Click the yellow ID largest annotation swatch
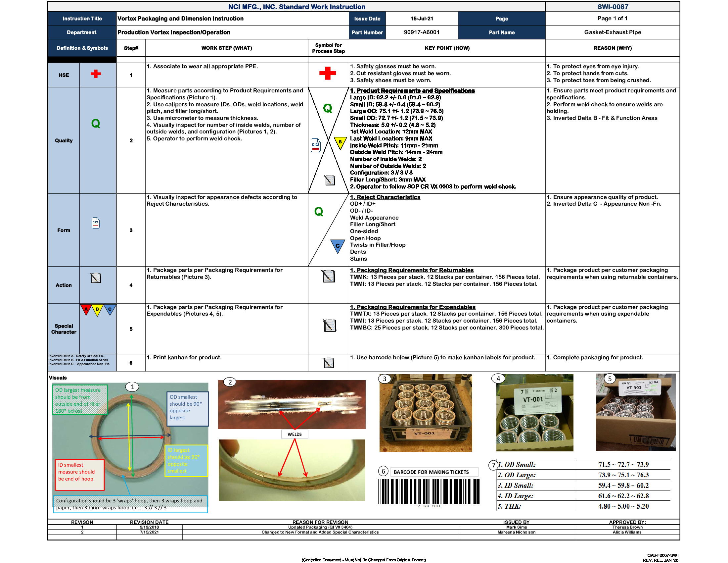 tap(186, 461)
